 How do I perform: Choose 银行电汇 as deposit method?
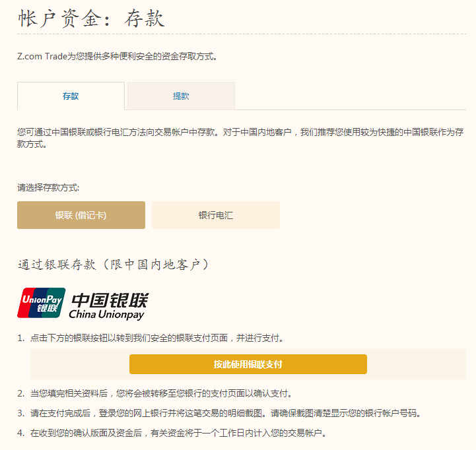216,215
